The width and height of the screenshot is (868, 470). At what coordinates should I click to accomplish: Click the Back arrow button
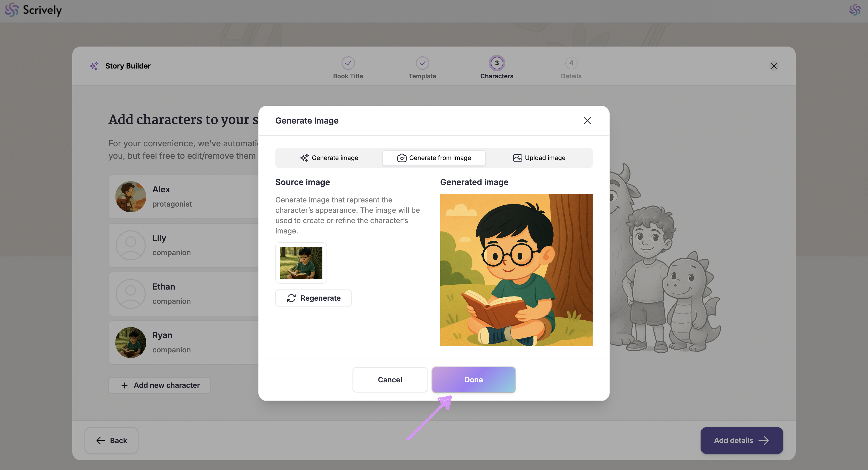pos(111,440)
